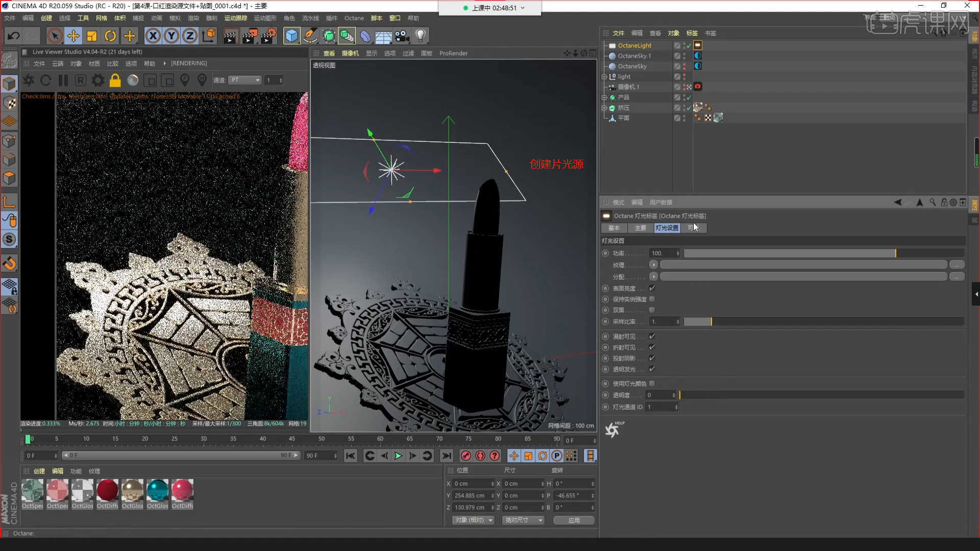Open the Deformer (Bend) icon
This screenshot has height=551, width=980.
coord(365,36)
